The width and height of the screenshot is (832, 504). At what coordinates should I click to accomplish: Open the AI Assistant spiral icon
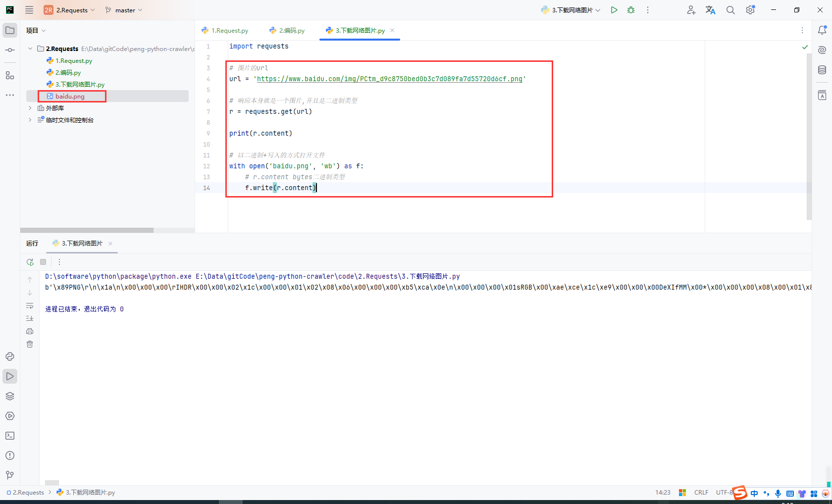822,50
